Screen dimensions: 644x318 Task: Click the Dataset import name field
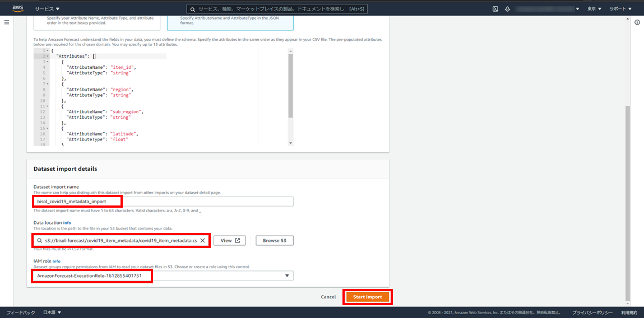tap(163, 202)
